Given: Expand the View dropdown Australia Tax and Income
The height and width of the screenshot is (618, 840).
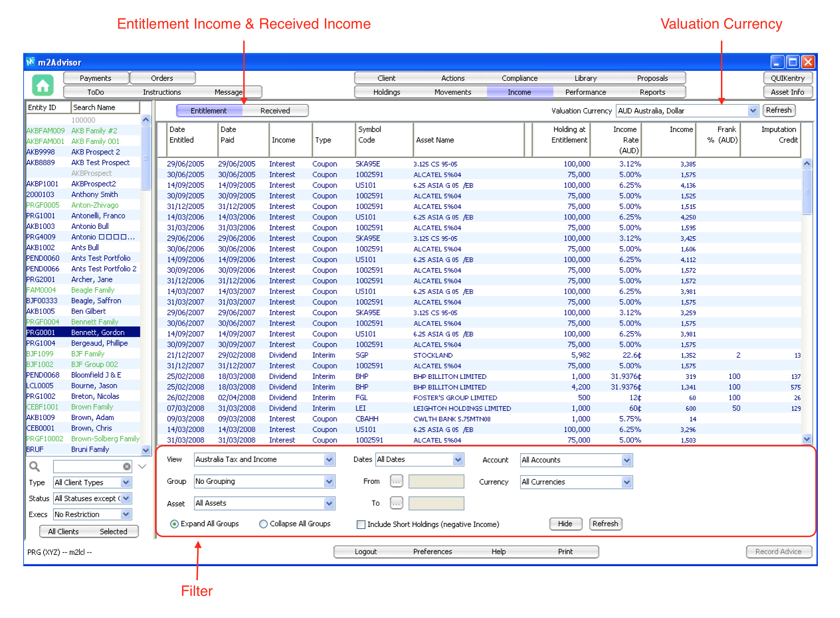Looking at the screenshot, I should point(329,460).
